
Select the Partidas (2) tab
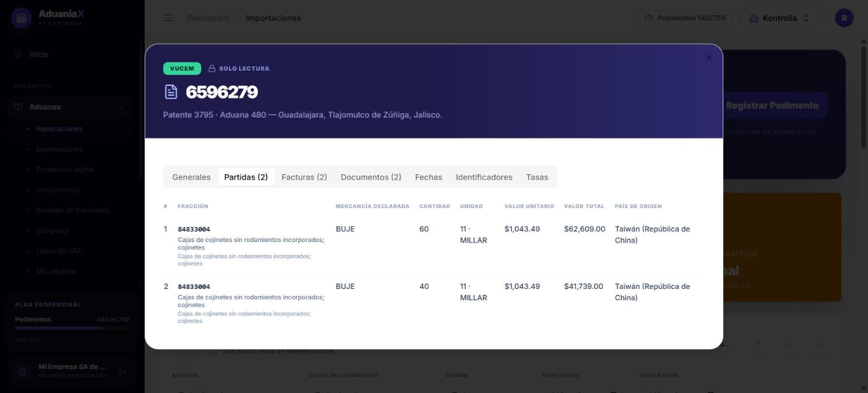tap(246, 177)
